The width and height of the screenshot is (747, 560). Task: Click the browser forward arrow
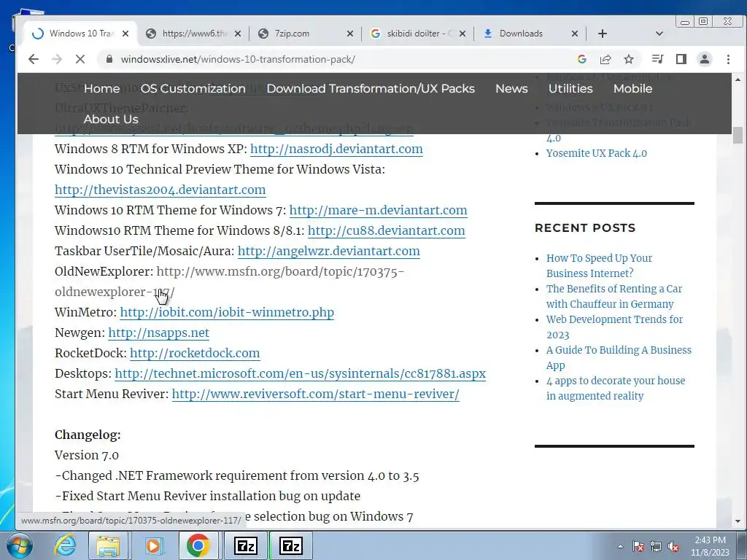click(57, 59)
